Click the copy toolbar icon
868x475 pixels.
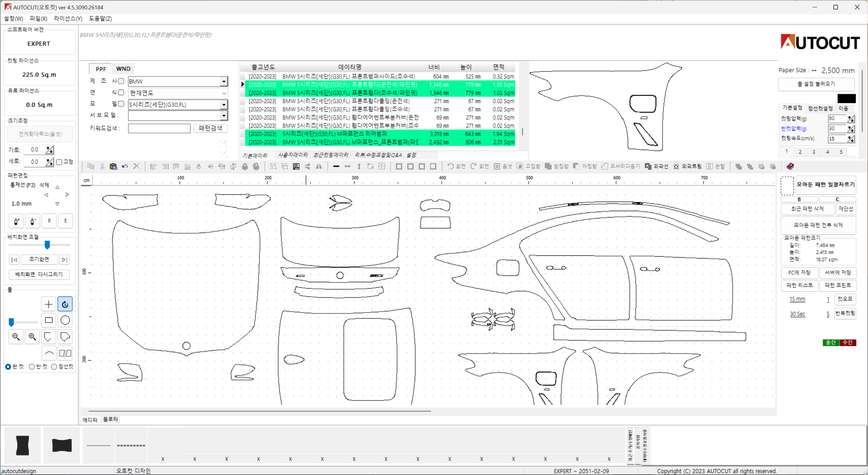click(91, 166)
